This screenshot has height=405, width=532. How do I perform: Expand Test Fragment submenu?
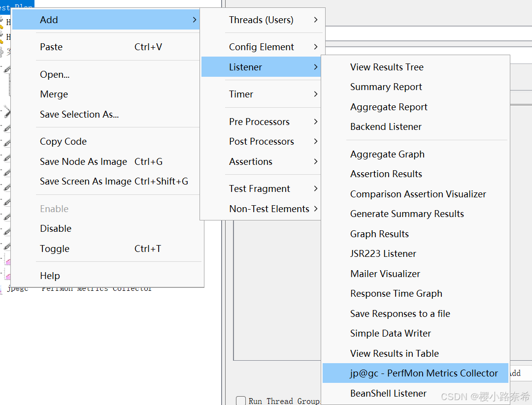point(261,188)
